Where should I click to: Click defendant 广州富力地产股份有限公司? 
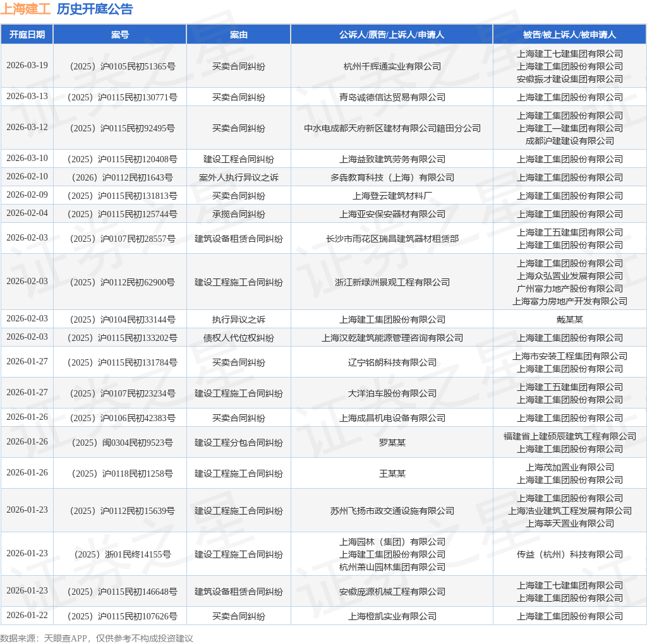(x=570, y=289)
